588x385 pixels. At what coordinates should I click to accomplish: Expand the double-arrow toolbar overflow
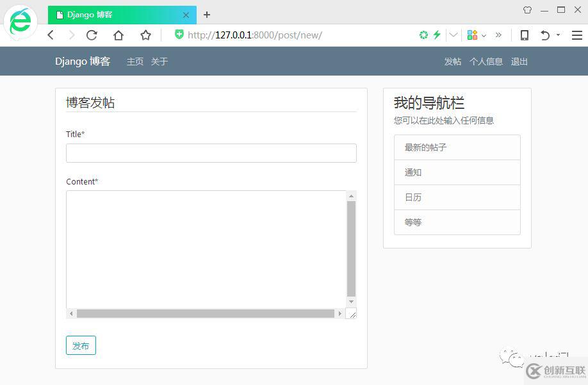click(x=499, y=35)
